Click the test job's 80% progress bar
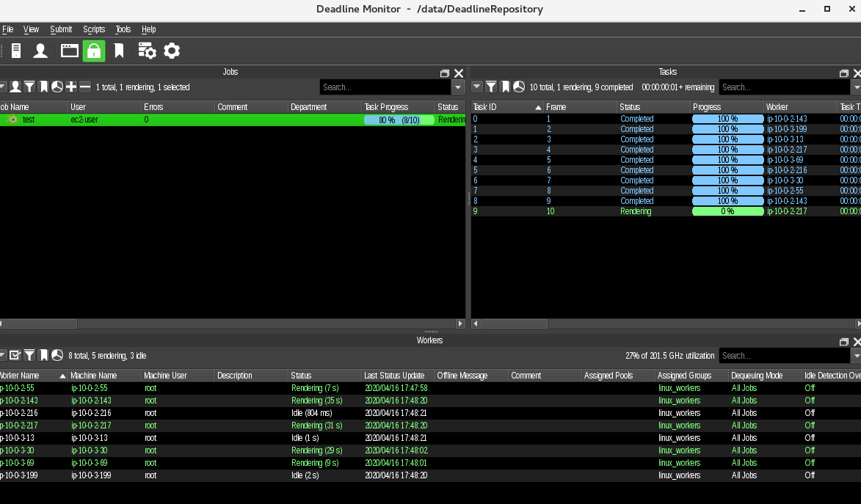 click(x=399, y=120)
